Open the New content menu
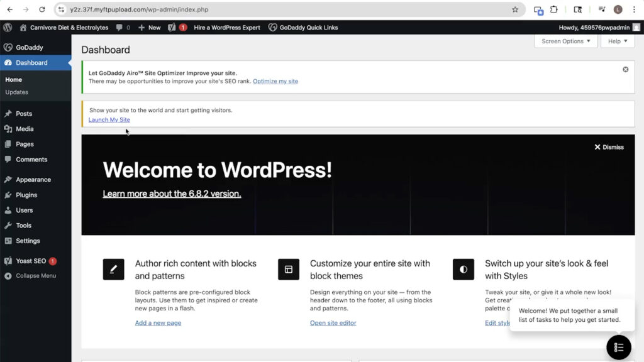The width and height of the screenshot is (644, 362). tap(149, 28)
